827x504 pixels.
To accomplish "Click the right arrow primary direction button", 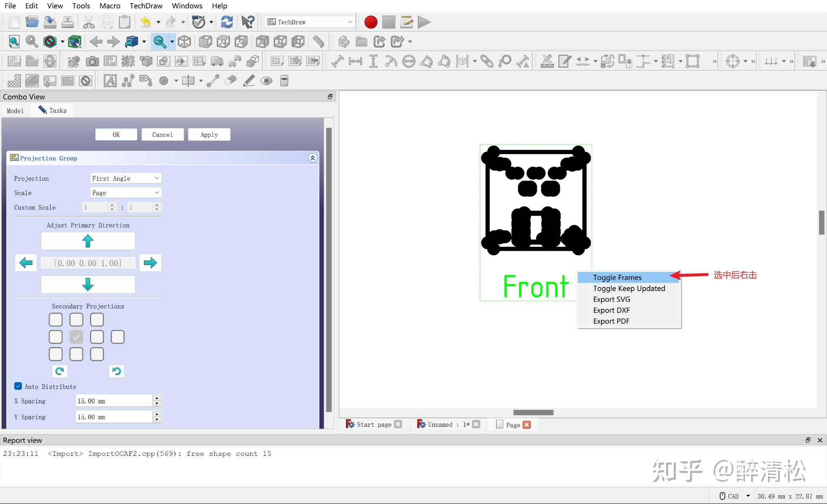I will point(150,263).
